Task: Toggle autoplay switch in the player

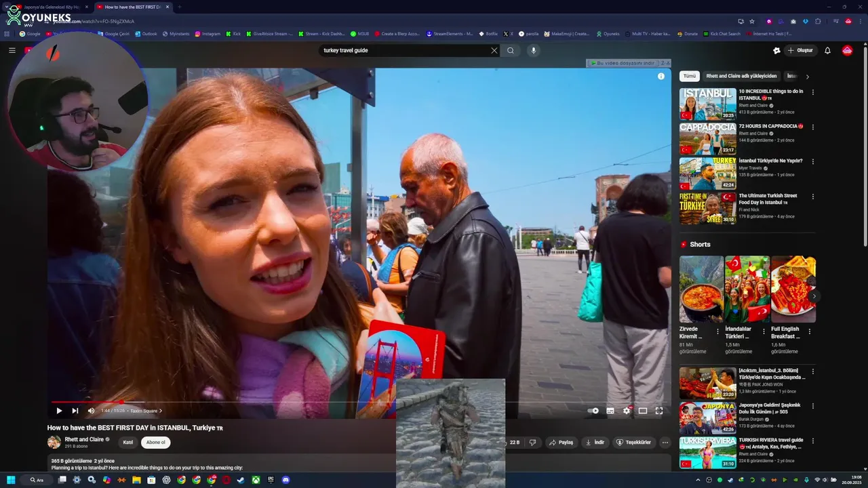Action: click(594, 411)
